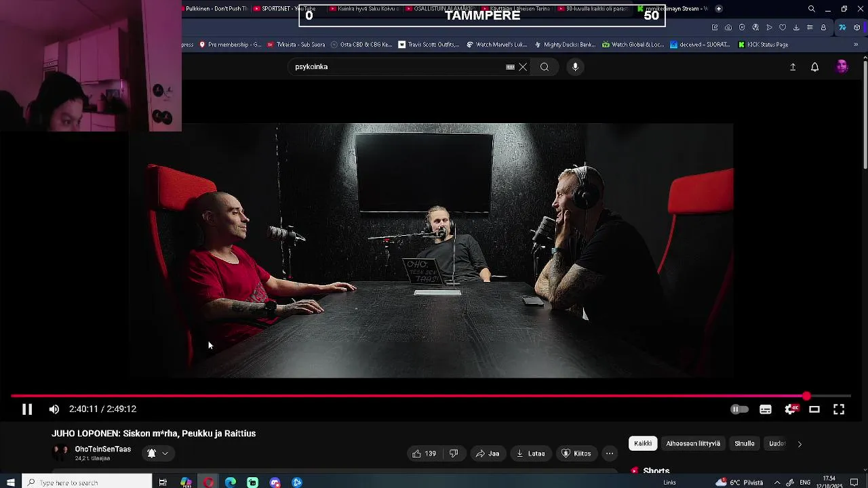This screenshot has height=488, width=868.
Task: Show hidden system tray icons
Action: 777,483
